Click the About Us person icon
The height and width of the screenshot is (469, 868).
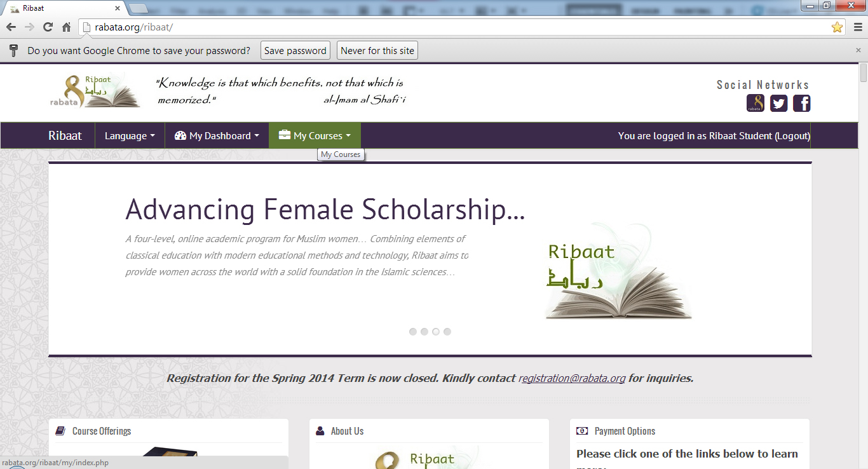coord(320,431)
